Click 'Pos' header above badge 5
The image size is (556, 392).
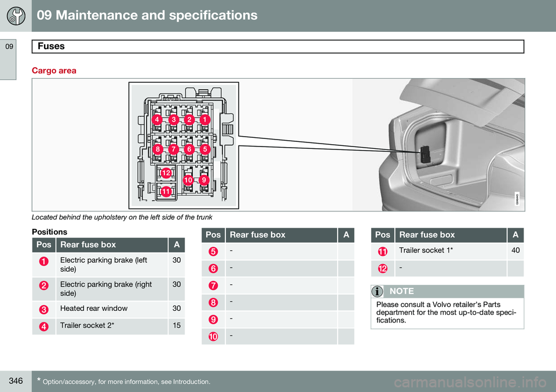213,235
